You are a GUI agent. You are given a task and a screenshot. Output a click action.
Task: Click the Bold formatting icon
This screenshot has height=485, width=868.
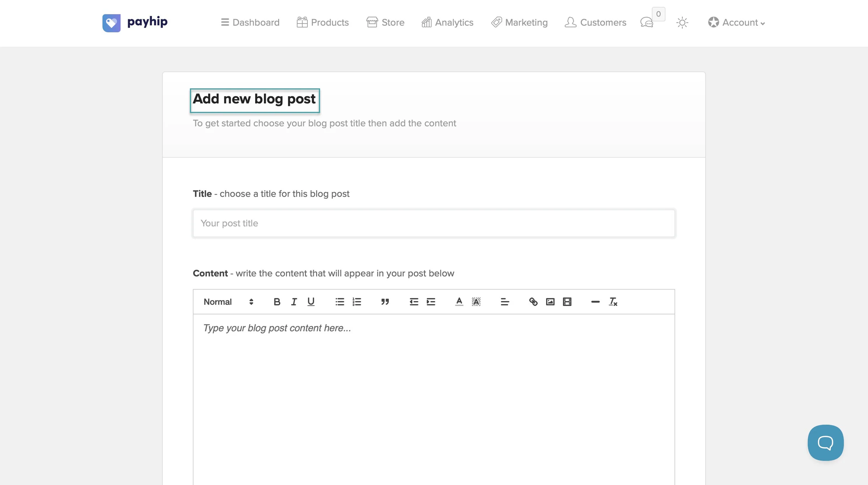pyautogui.click(x=277, y=302)
